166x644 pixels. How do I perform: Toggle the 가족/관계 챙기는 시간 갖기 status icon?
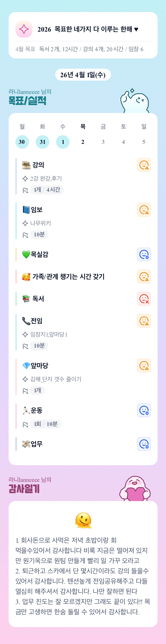pyautogui.click(x=144, y=276)
